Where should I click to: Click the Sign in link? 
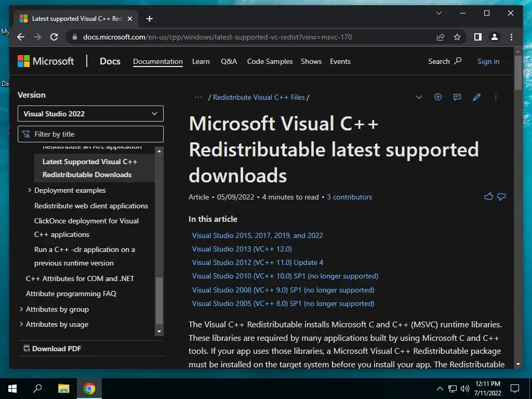pos(488,61)
